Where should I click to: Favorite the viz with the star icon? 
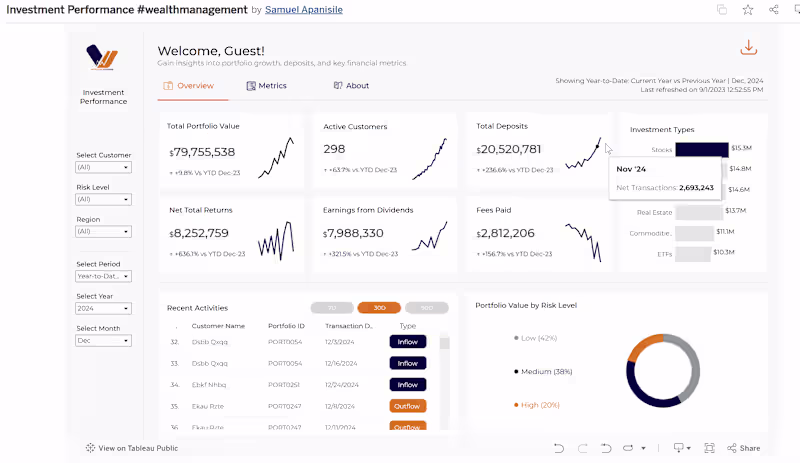[747, 10]
